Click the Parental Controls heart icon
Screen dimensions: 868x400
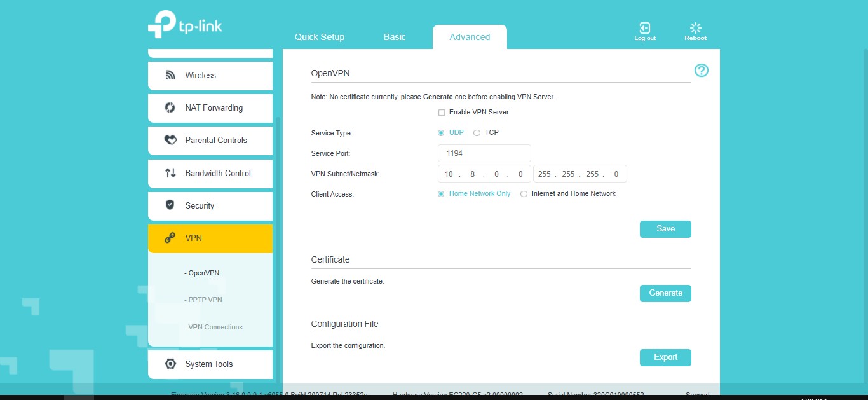pyautogui.click(x=170, y=140)
